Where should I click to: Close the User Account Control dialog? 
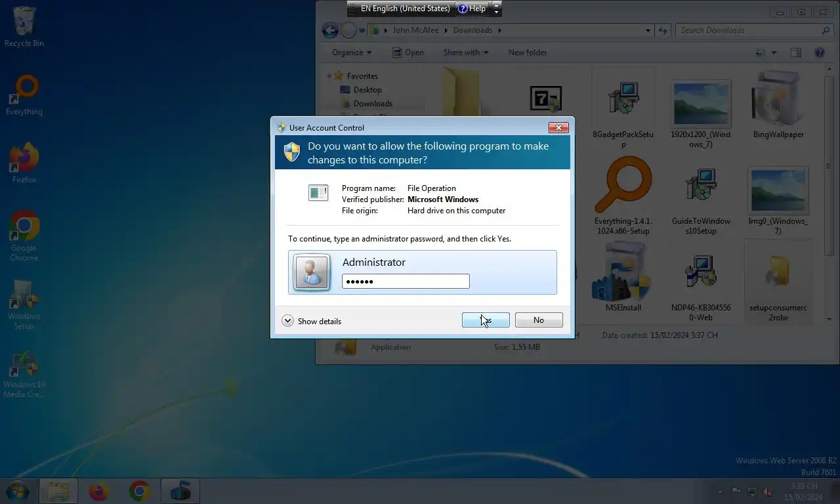pyautogui.click(x=558, y=127)
